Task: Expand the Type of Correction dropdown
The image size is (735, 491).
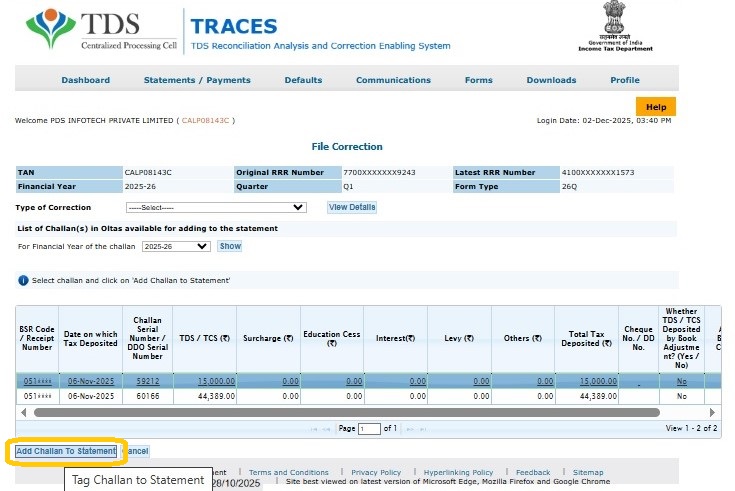Action: point(215,207)
